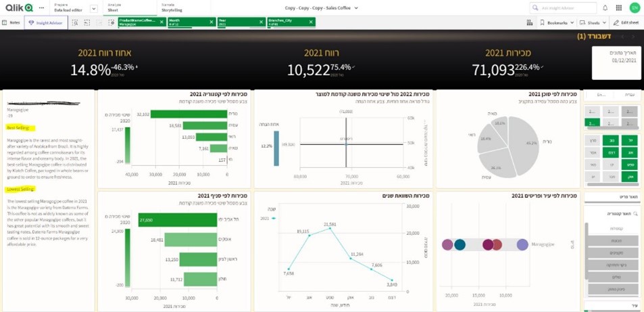Remove the Month selection chip
644x312 pixels.
[212, 22]
